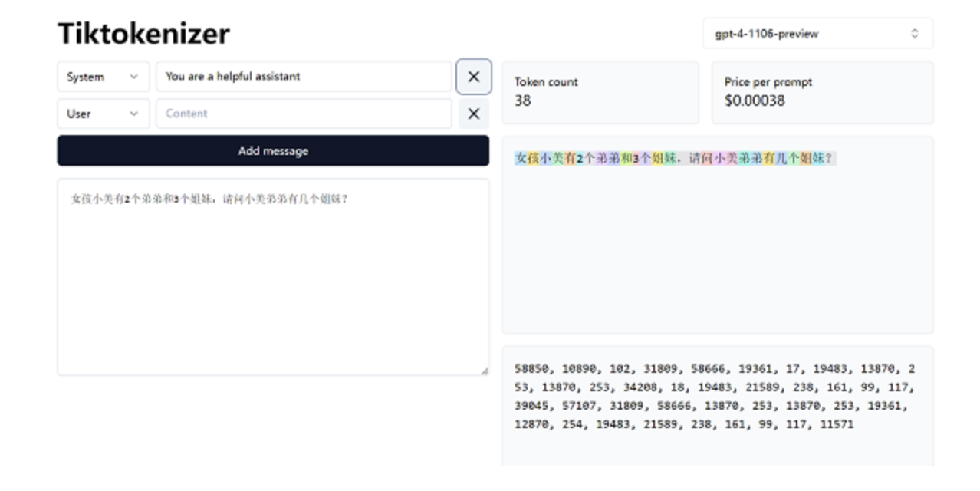Select the Token count value 38

coord(522,101)
